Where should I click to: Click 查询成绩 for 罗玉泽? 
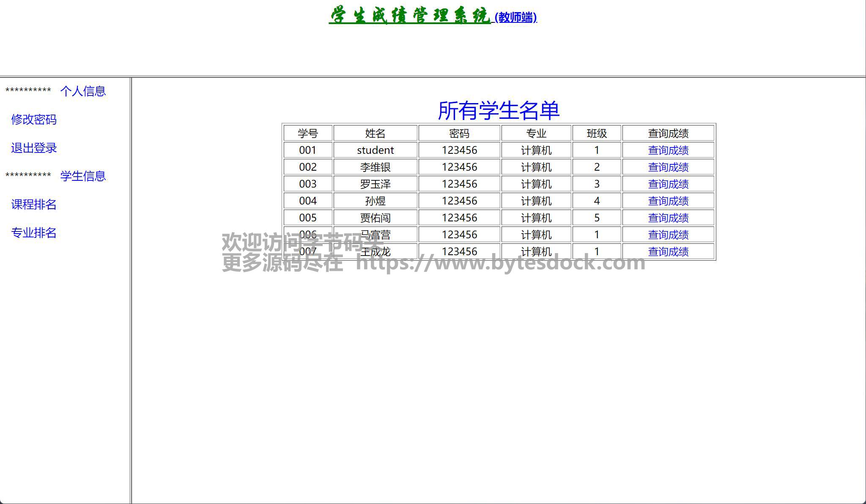click(668, 184)
